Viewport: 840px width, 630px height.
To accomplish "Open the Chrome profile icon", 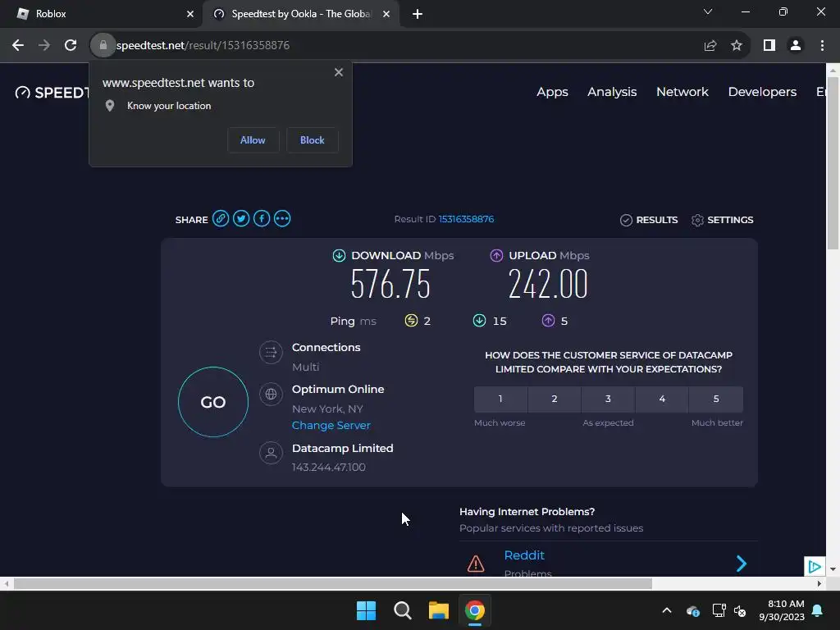I will [796, 46].
